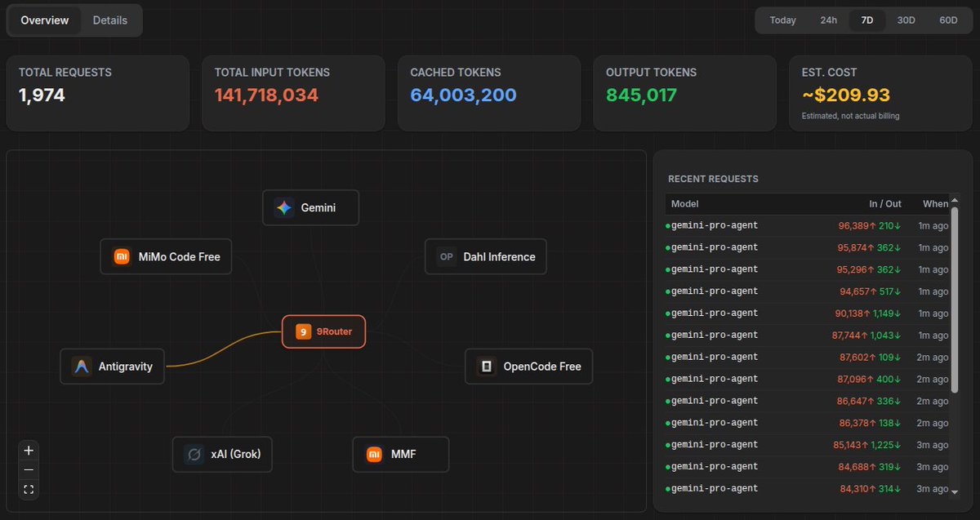Click the request row with 96,389 input
The width and height of the screenshot is (980, 520).
coord(808,225)
